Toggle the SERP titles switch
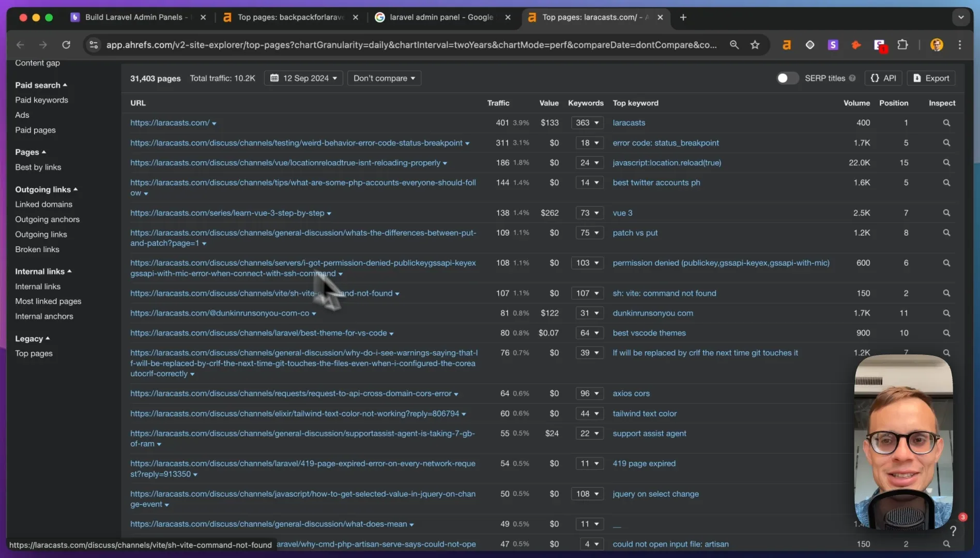980x558 pixels. 787,79
